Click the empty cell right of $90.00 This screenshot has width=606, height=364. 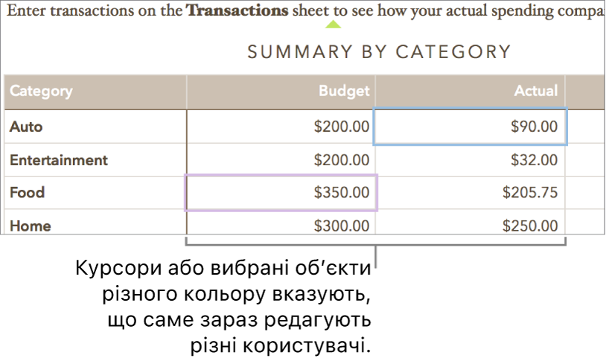pyautogui.click(x=586, y=127)
